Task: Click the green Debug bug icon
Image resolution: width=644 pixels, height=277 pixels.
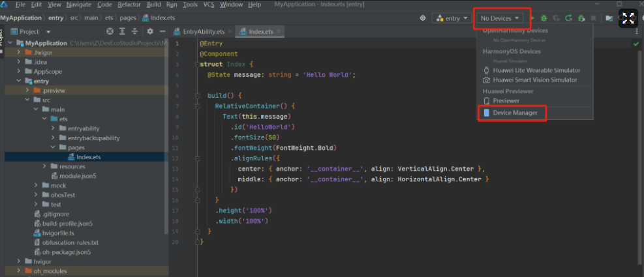Action: coord(544,18)
